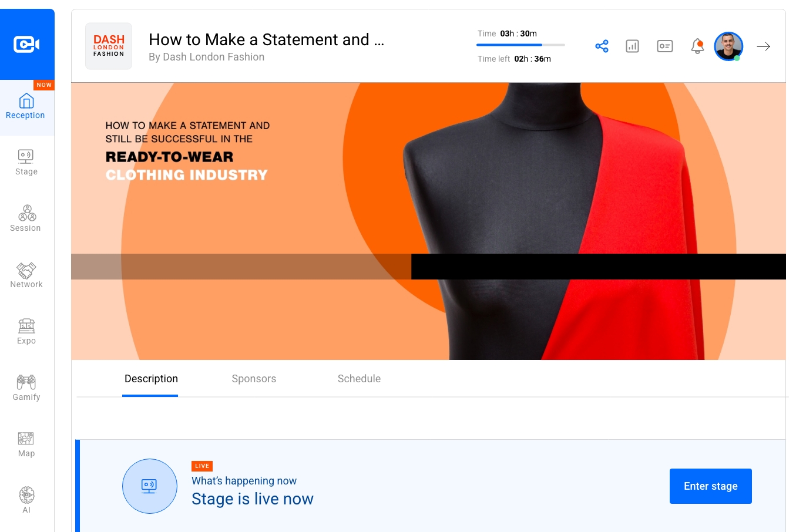Image resolution: width=796 pixels, height=532 pixels.
Task: Click 'By Dash London Fashion' text
Action: [x=206, y=57]
